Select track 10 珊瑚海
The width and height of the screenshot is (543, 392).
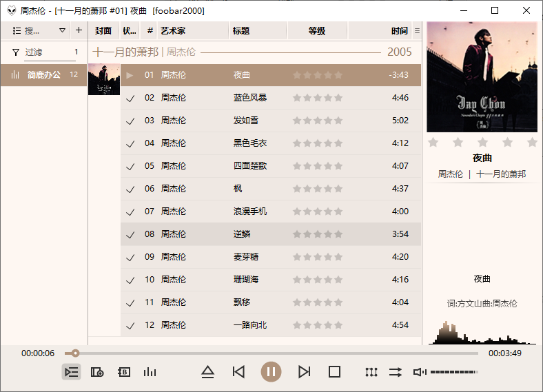pos(271,280)
